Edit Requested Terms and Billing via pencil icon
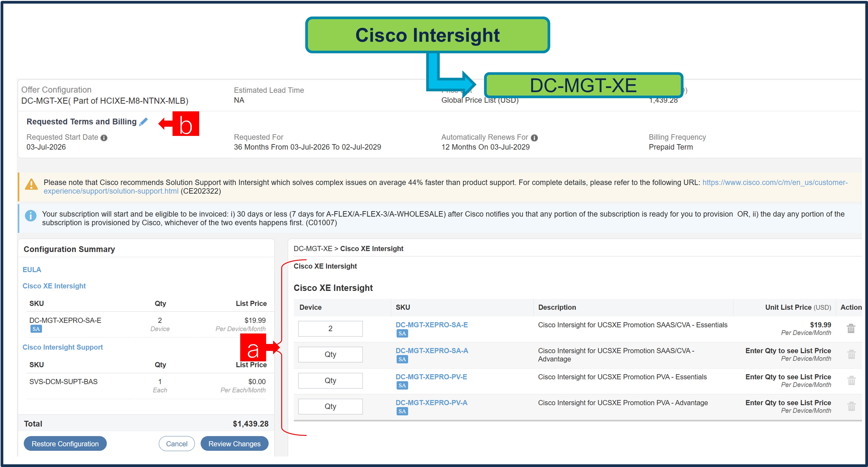 (x=143, y=122)
